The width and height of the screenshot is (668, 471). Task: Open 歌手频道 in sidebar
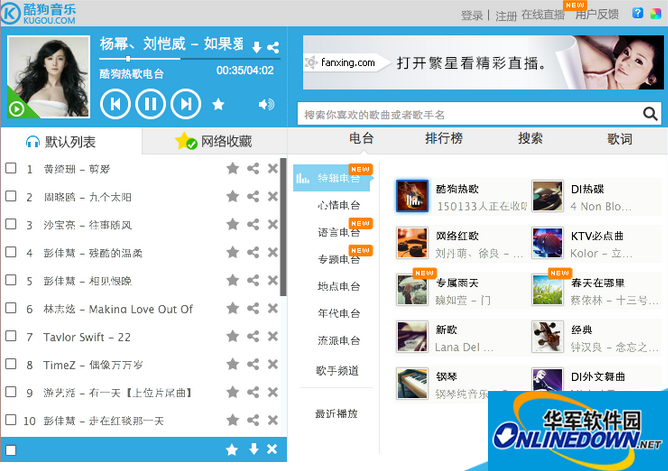(x=337, y=371)
